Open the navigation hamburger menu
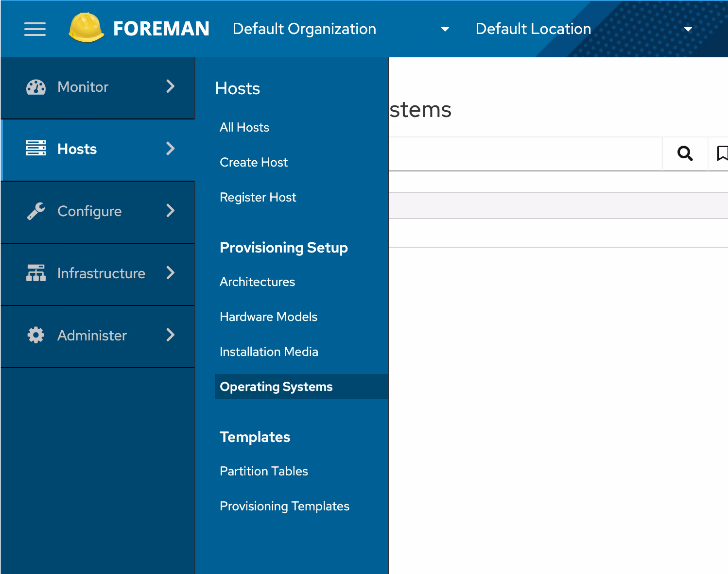 (35, 29)
